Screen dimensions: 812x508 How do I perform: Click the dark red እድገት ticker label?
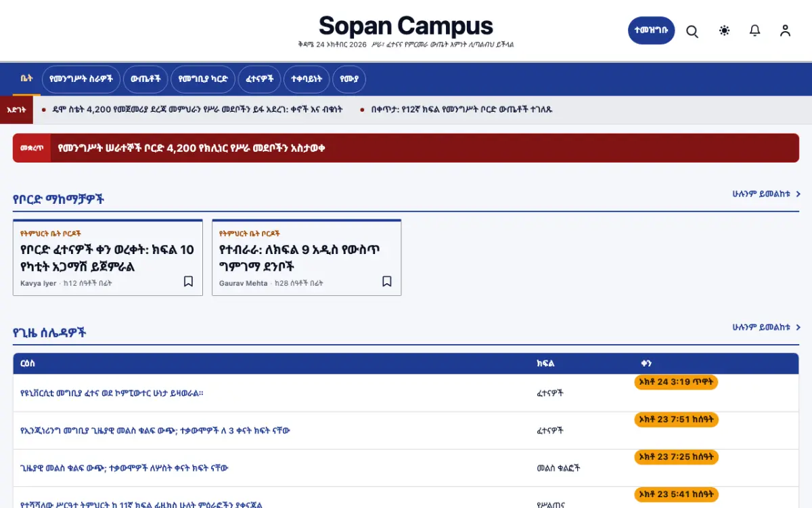tap(16, 110)
